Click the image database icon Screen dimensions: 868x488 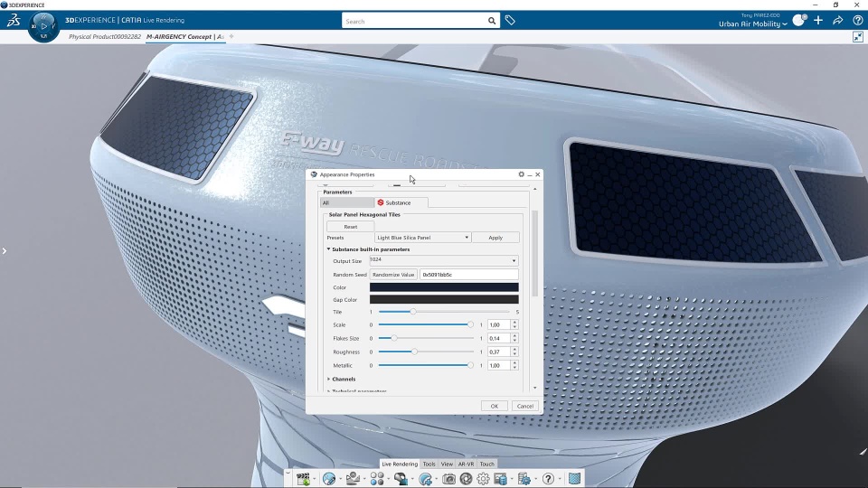500,479
